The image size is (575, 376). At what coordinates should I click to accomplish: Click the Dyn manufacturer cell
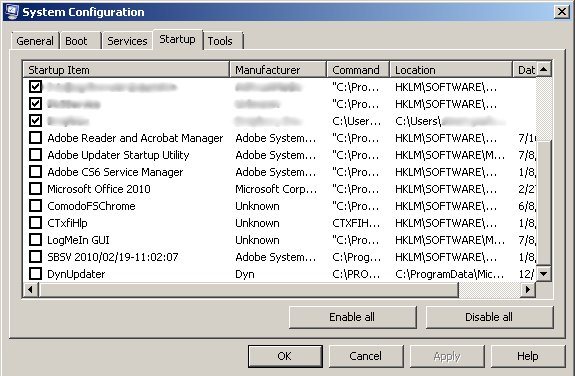(245, 274)
